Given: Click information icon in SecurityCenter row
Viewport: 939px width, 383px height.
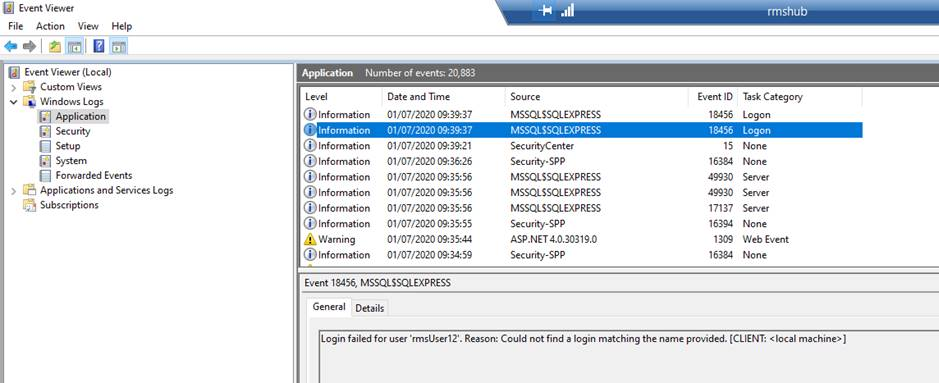Looking at the screenshot, I should 310,146.
